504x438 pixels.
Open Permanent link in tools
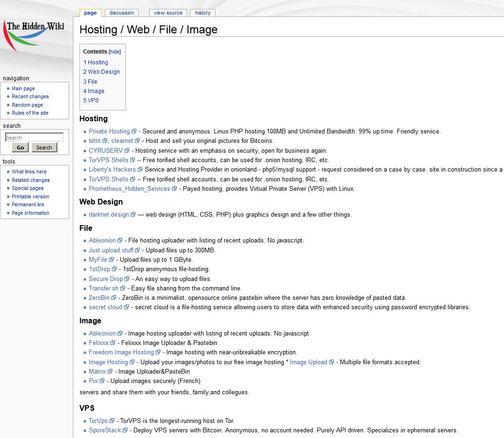pyautogui.click(x=28, y=204)
